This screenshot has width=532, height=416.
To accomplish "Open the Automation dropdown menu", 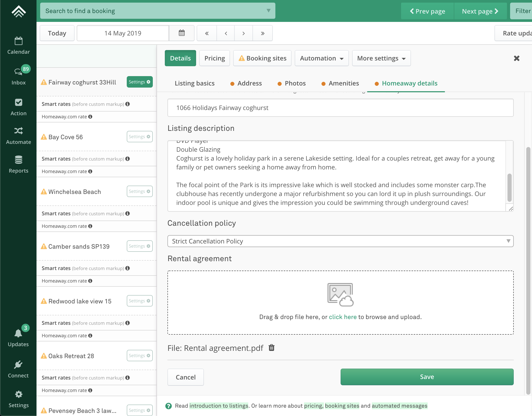I will 322,58.
